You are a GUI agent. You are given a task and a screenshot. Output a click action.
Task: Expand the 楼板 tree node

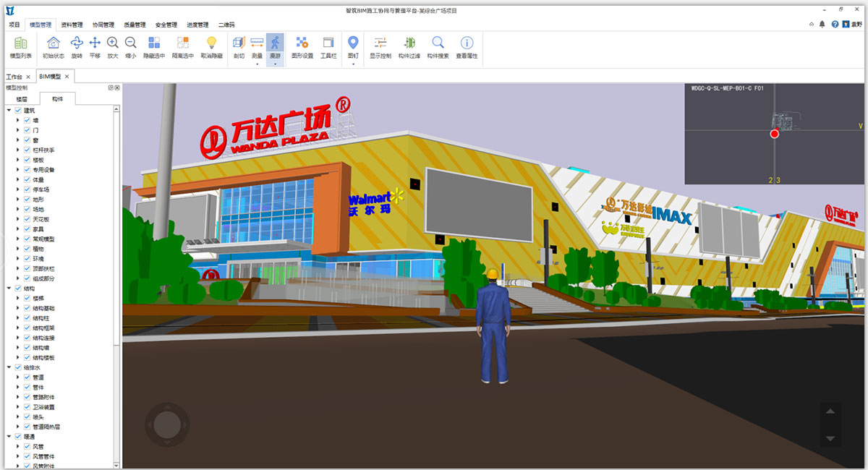coord(18,160)
